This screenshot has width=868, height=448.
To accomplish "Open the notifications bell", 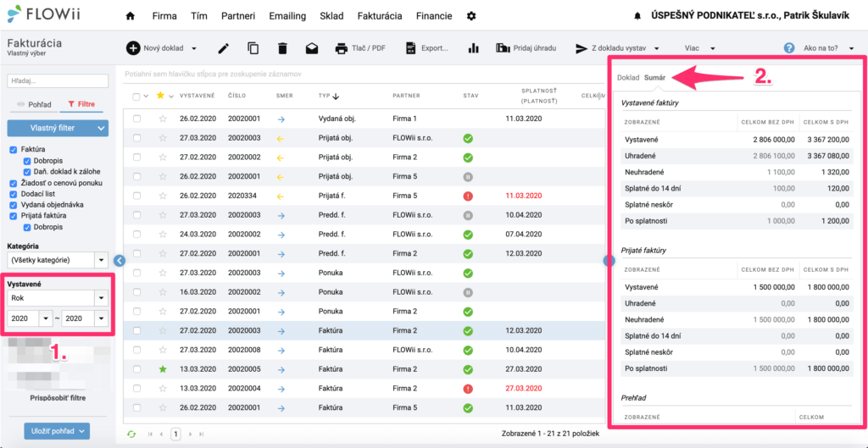I will 637,17.
